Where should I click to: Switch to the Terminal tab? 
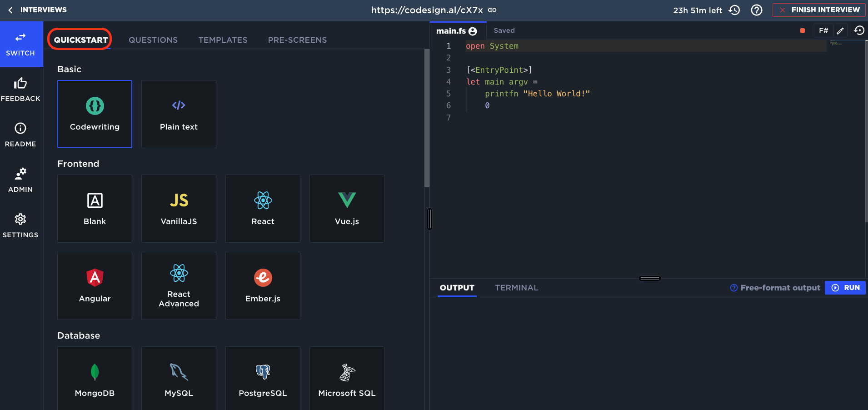click(516, 288)
